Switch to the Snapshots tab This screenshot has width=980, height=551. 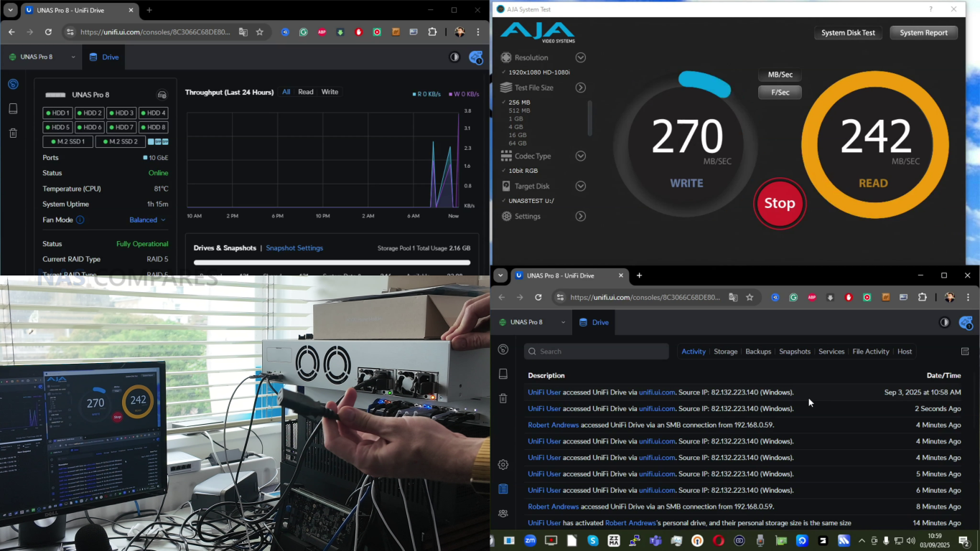(795, 352)
